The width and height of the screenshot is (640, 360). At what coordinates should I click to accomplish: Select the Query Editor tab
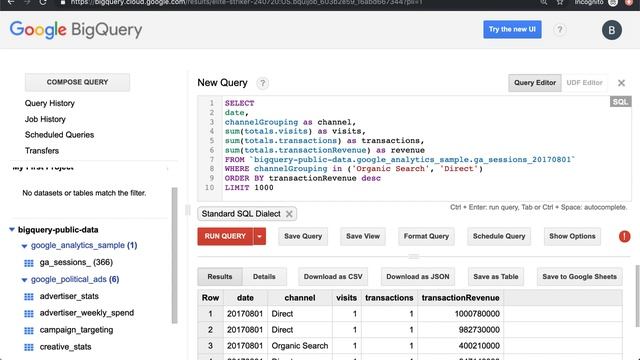click(535, 83)
